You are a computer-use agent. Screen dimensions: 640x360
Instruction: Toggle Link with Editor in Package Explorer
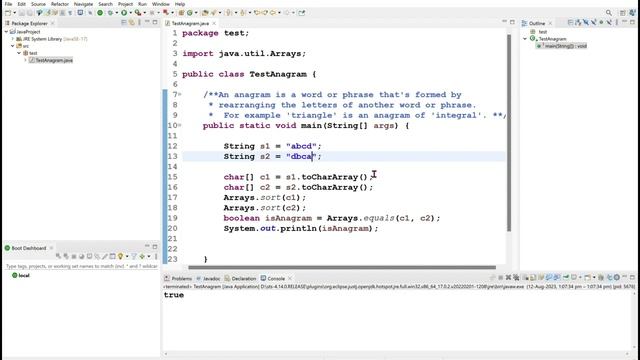[131, 23]
